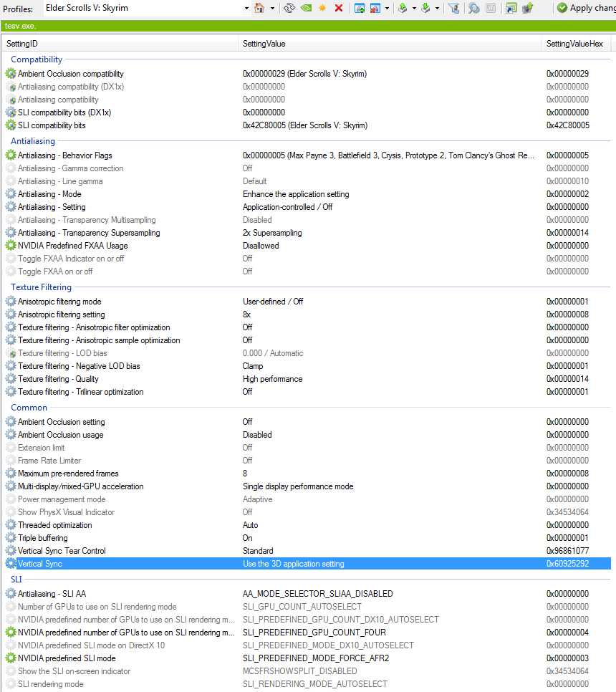Select 'Anisotropic filter optimization' setting name
Screen dimensions: 616x692
[x=94, y=327]
